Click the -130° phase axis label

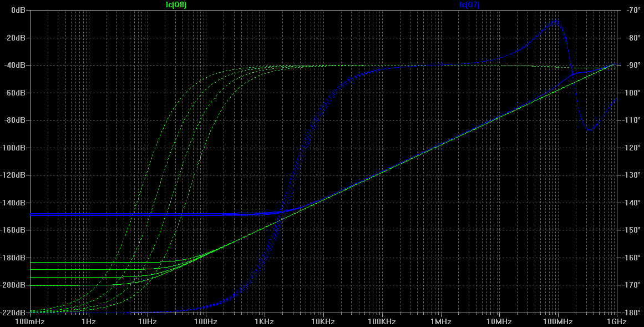[632, 175]
